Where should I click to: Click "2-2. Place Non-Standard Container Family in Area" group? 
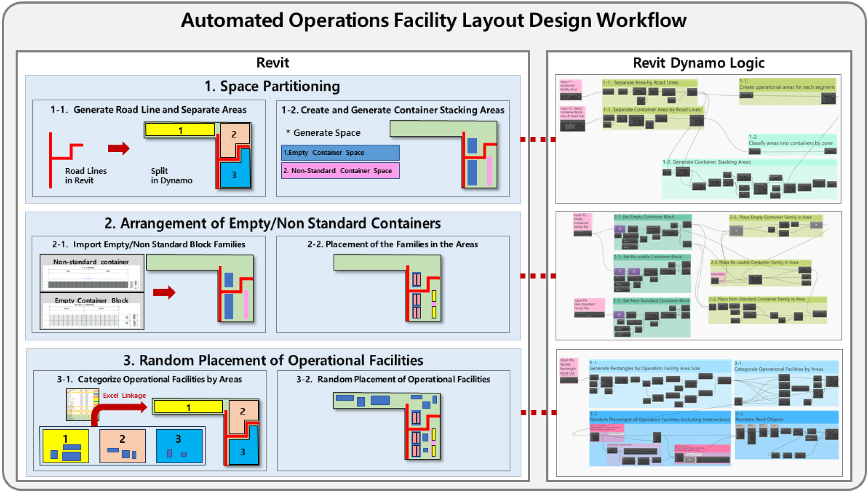pos(768,310)
